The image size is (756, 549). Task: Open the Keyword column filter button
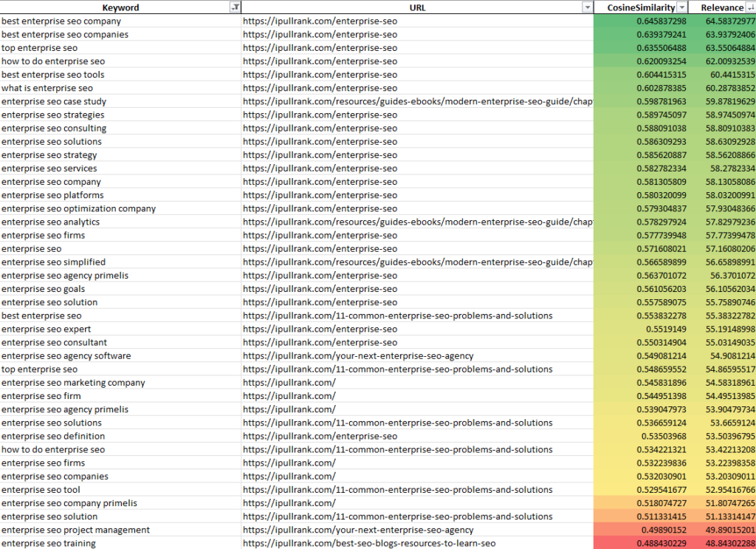point(235,7)
